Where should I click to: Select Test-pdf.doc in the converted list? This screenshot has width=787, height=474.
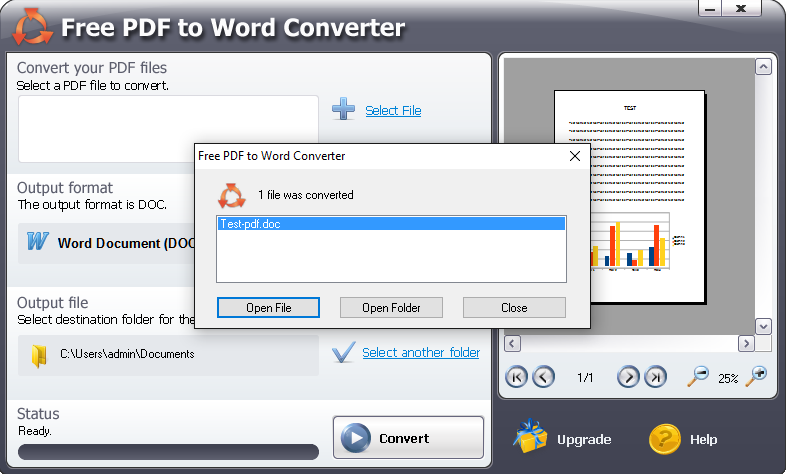coord(391,224)
